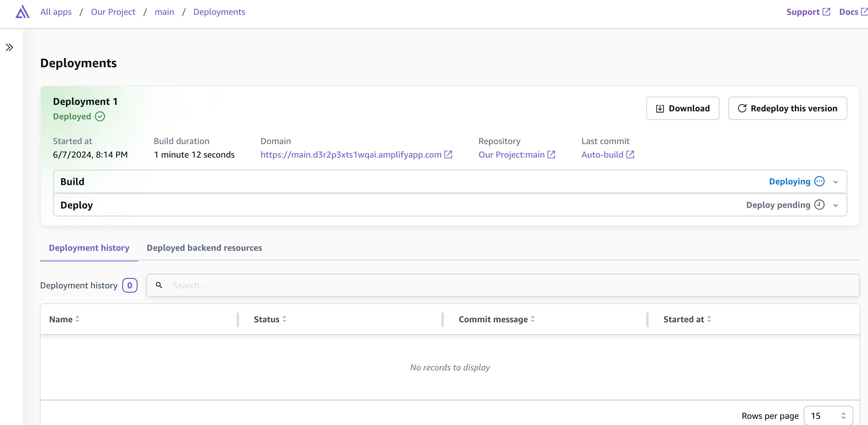The image size is (868, 425).
Task: Sort by Commit message column arrows
Action: coord(533,319)
